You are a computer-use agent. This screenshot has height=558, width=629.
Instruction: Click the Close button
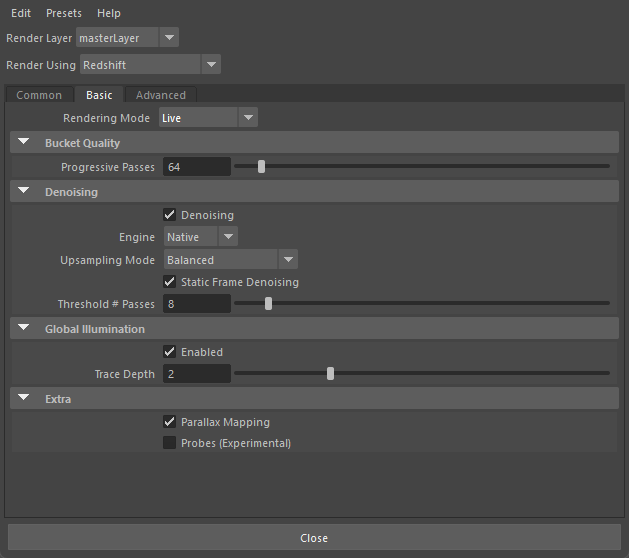coord(314,538)
